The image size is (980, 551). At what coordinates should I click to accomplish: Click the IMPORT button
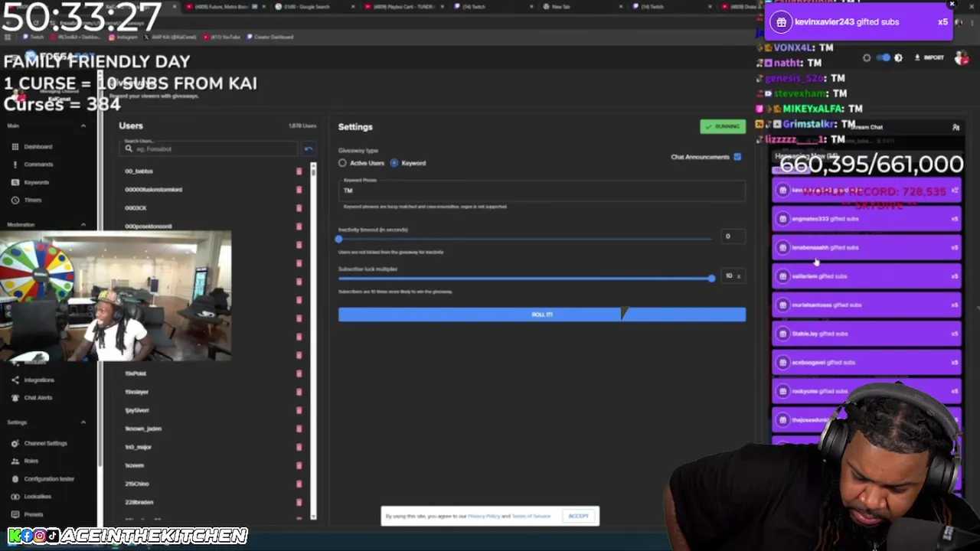(x=929, y=58)
